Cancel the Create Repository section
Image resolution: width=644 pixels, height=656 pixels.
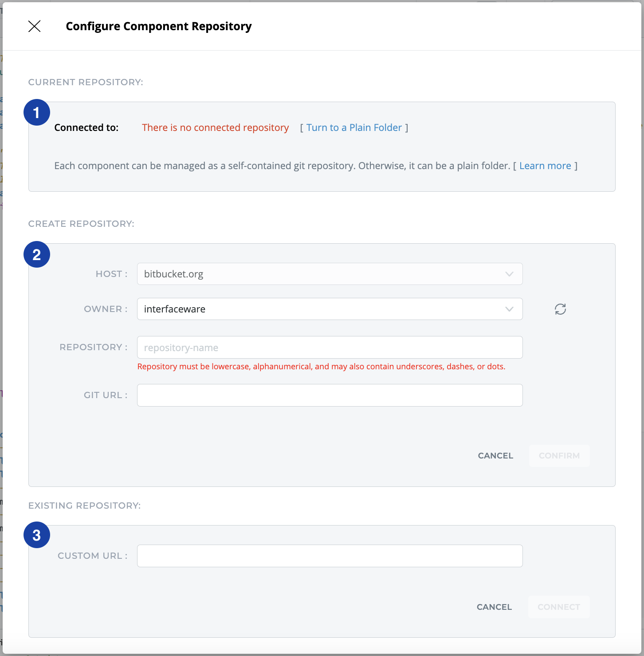pos(495,456)
